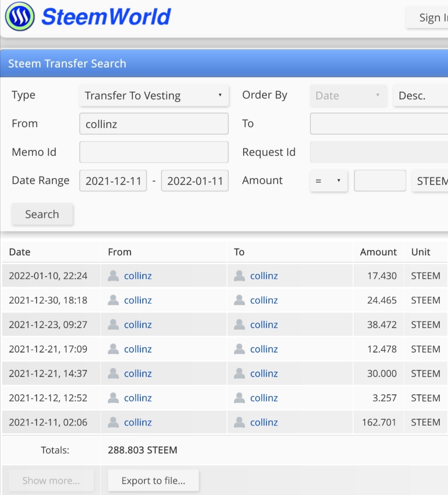Click the SteemWorld title text
This screenshot has height=495, width=448.
click(x=106, y=17)
